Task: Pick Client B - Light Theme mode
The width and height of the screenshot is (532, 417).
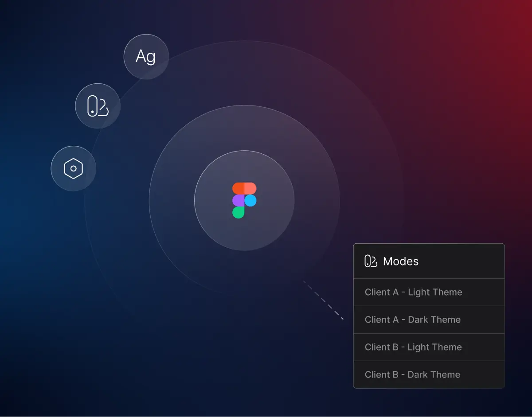Action: (429, 347)
